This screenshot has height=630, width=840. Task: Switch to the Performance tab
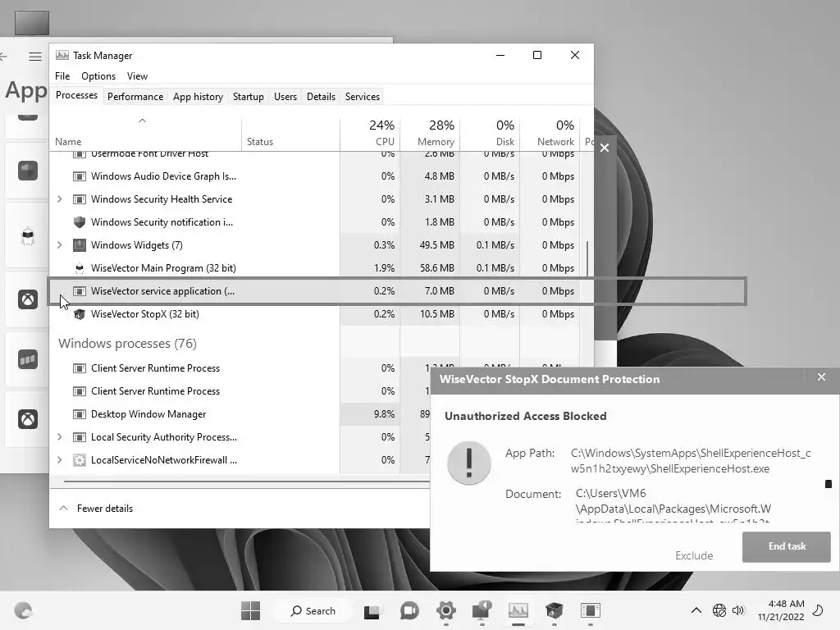[135, 97]
